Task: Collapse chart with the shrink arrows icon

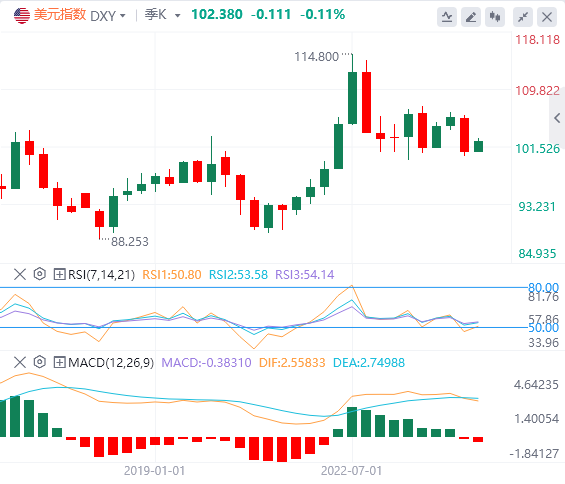Action: [x=523, y=17]
